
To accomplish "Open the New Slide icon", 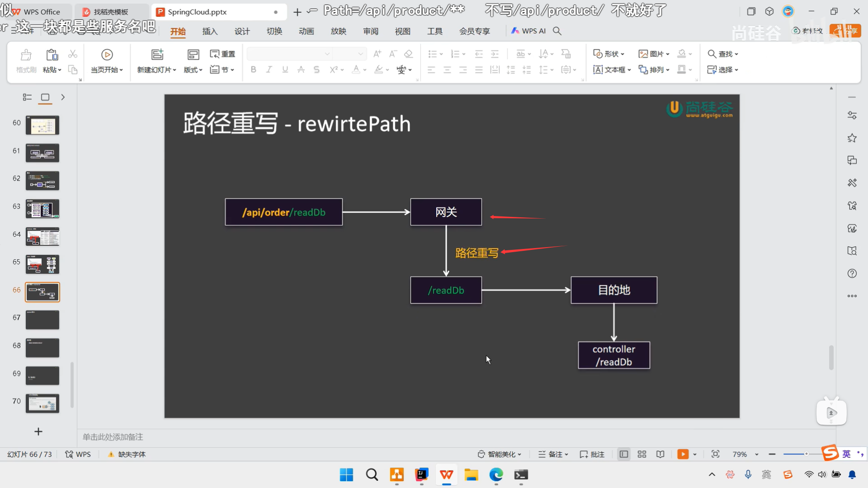I will [x=157, y=55].
